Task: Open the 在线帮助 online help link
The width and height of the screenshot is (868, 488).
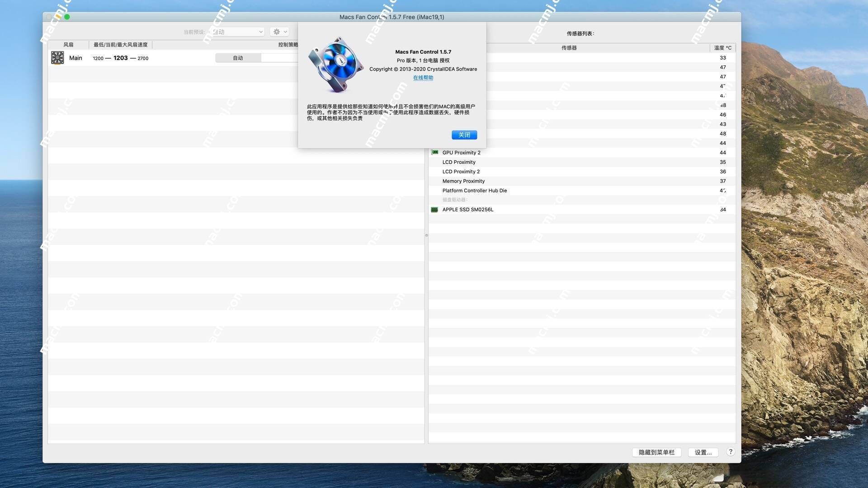Action: pyautogui.click(x=423, y=78)
